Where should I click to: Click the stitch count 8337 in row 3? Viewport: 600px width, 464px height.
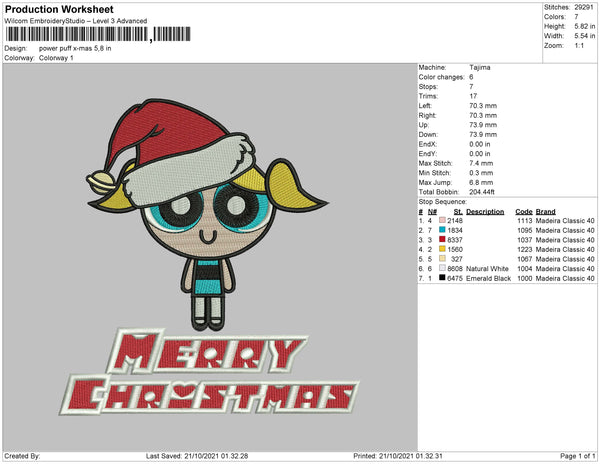click(x=455, y=240)
